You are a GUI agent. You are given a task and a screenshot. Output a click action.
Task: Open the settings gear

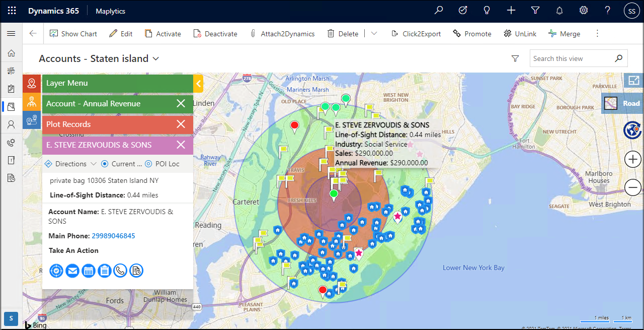pyautogui.click(x=584, y=11)
